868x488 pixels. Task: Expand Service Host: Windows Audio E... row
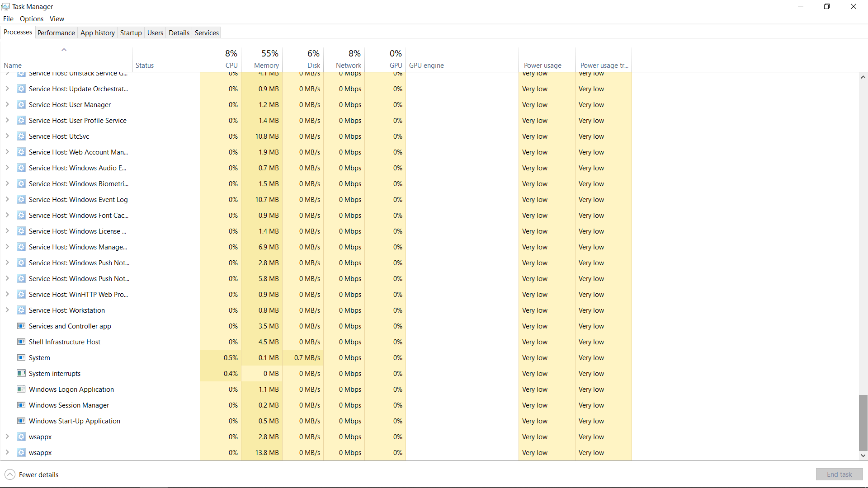tap(7, 168)
